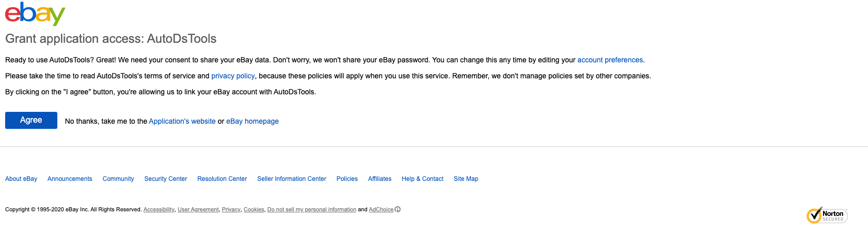Visit the Community footer link
Viewport: 868px width, 234px height.
pos(118,179)
